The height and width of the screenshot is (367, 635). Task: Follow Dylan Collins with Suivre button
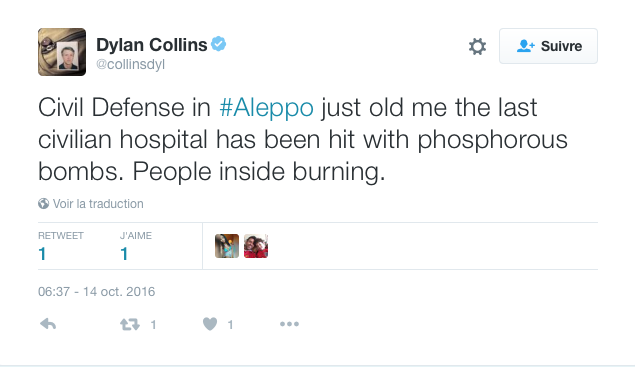548,46
